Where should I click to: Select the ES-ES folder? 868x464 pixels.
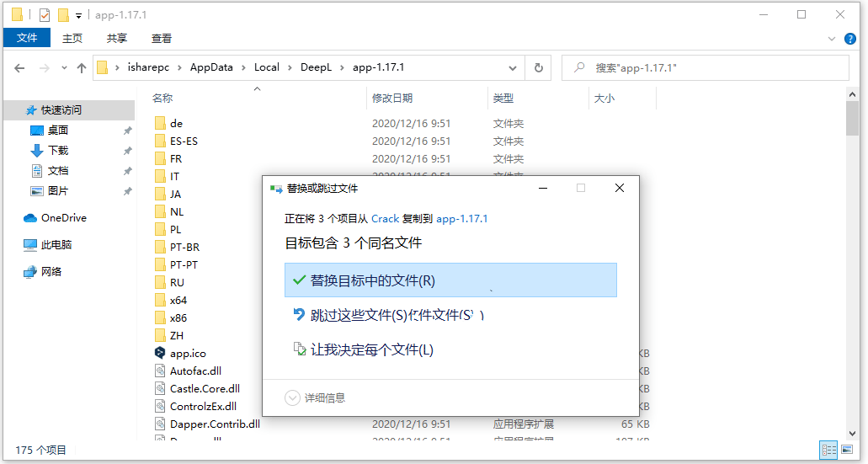pos(184,141)
